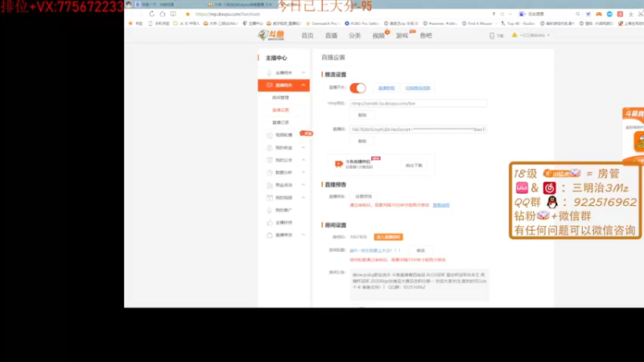The height and width of the screenshot is (362, 644).
Task: Click the 设置预告 button
Action: click(364, 196)
